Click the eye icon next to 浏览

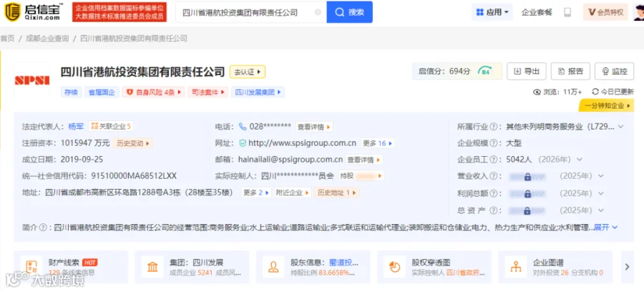537,92
